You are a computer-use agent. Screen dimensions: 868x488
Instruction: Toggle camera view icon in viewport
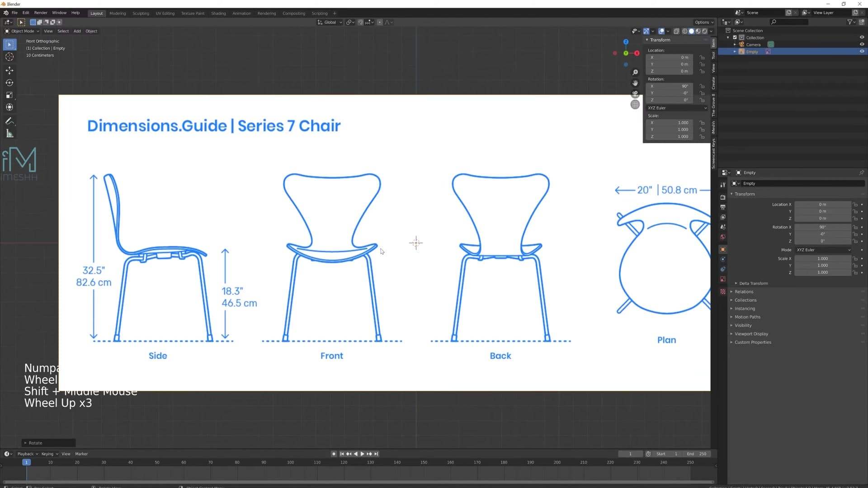tap(635, 94)
